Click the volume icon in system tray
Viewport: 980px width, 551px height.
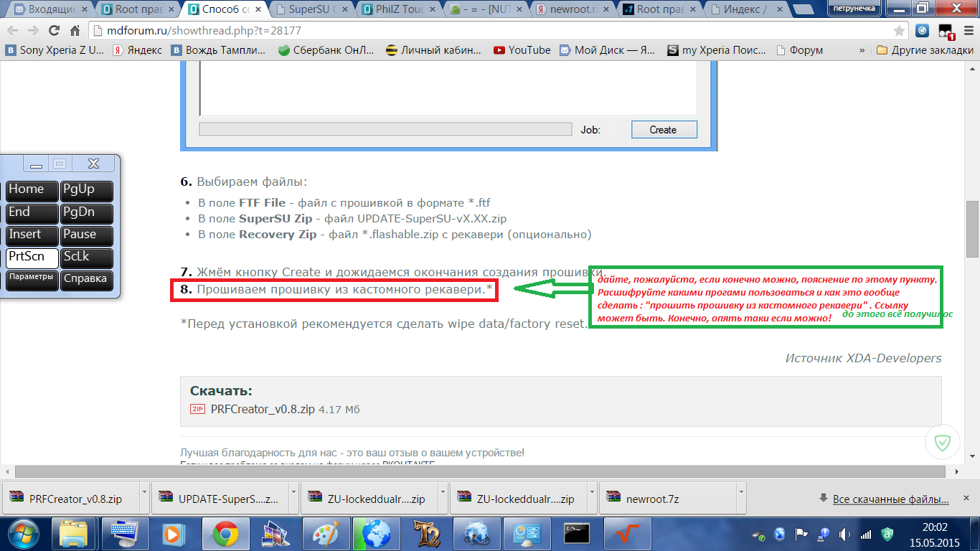pyautogui.click(x=845, y=534)
